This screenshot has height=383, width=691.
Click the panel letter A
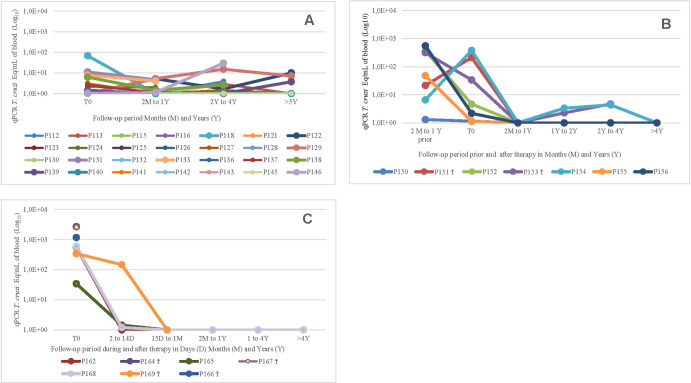309,20
